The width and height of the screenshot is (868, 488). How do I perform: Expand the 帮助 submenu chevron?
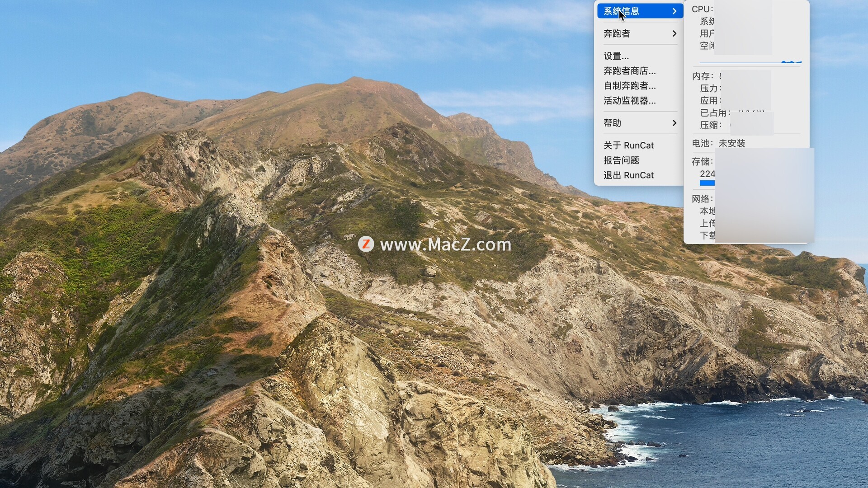(x=674, y=123)
